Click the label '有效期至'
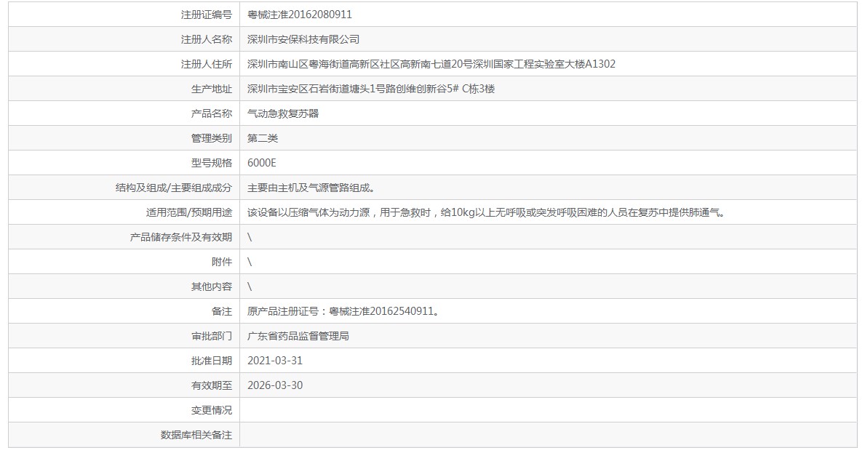Screen dimensions: 868x453 (212, 385)
